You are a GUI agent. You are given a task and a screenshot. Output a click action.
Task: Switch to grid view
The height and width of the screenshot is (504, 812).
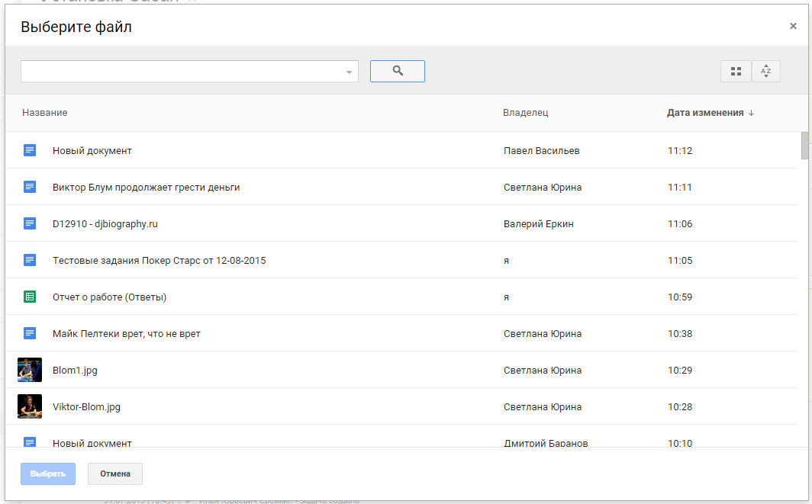pyautogui.click(x=736, y=71)
